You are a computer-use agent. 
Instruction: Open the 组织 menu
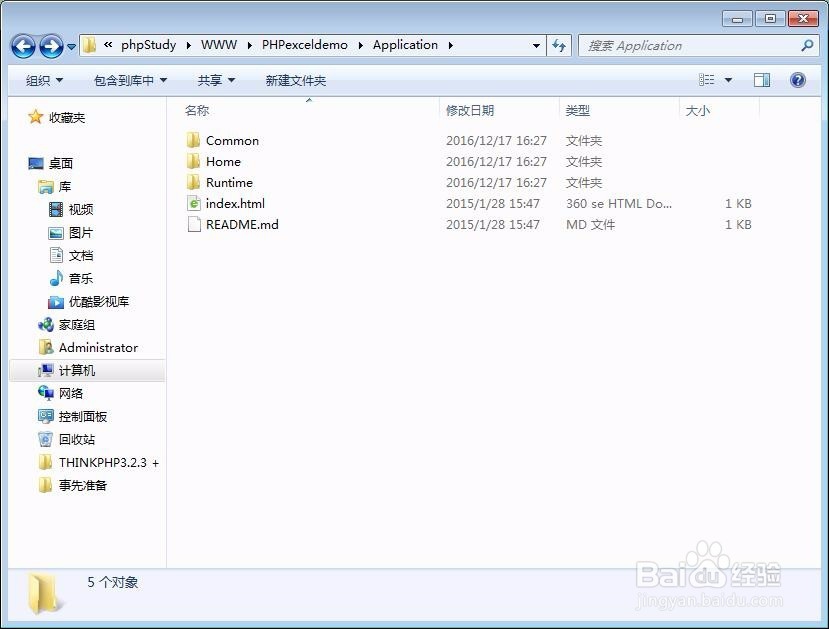(42, 80)
